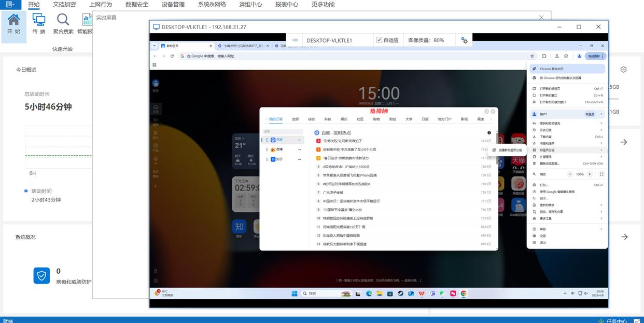Click the Google search address bar
Screen dimensions: 644x323
click(353, 56)
